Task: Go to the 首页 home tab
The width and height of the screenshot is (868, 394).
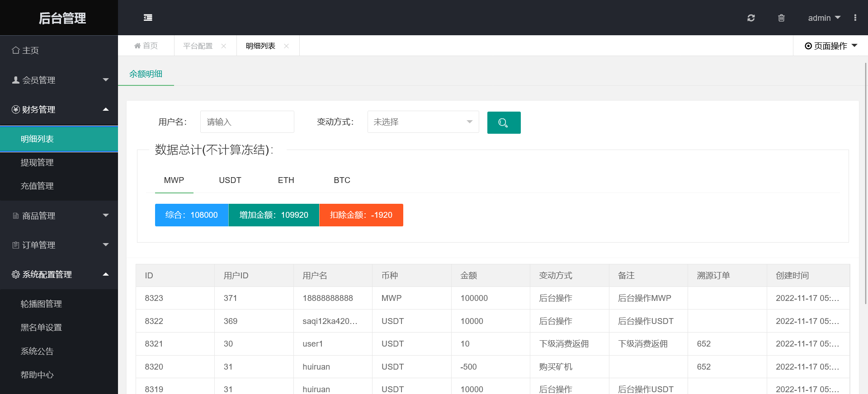Action: 146,46
